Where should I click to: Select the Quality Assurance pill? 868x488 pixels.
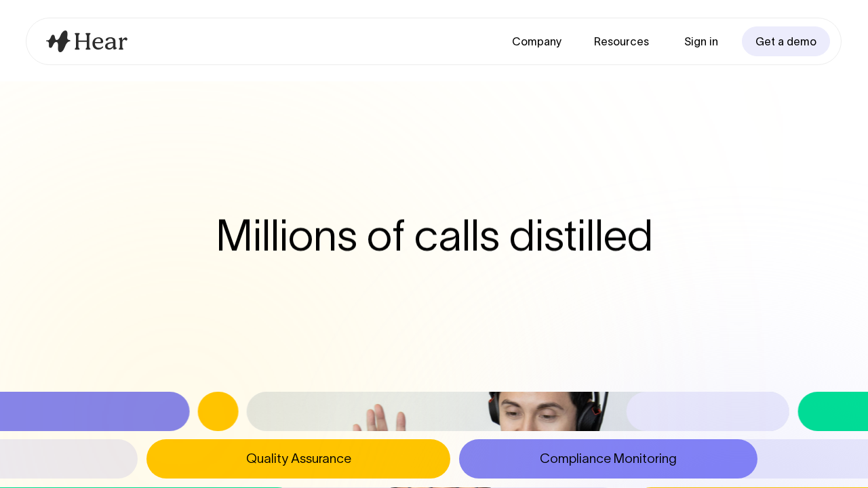point(298,459)
